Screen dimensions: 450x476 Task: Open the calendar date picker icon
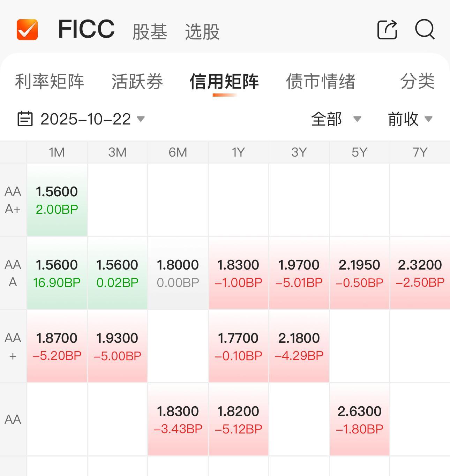25,119
